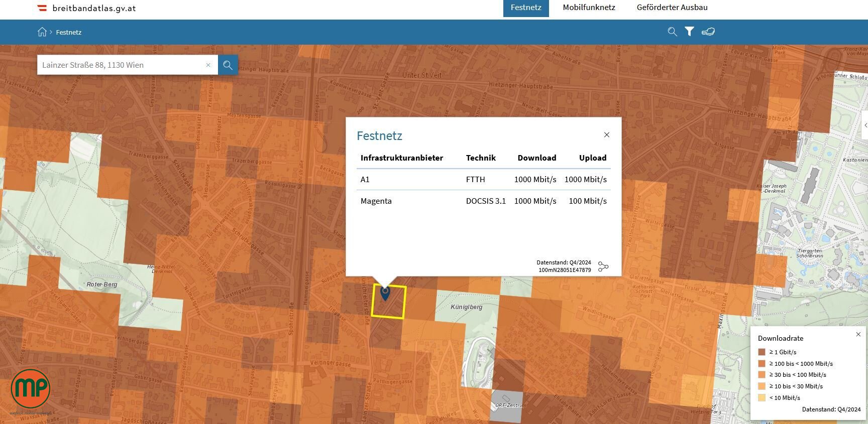Clear the address search text
Viewport: 868px width, 424px height.
coord(208,65)
